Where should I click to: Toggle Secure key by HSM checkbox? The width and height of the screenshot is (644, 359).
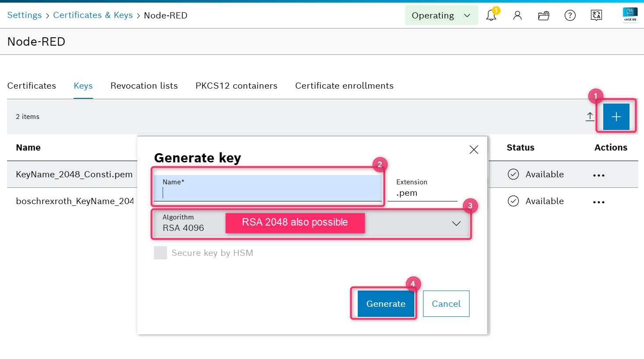pos(160,253)
